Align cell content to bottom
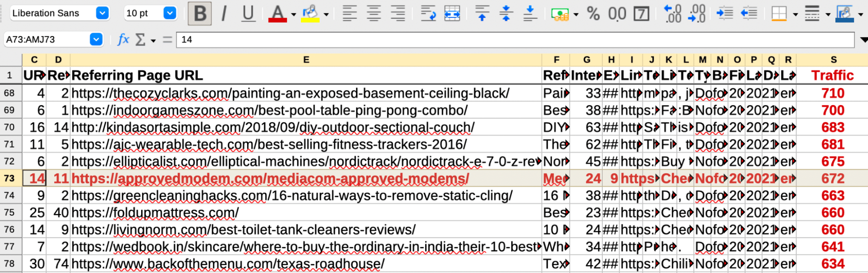868x273 pixels. point(530,13)
